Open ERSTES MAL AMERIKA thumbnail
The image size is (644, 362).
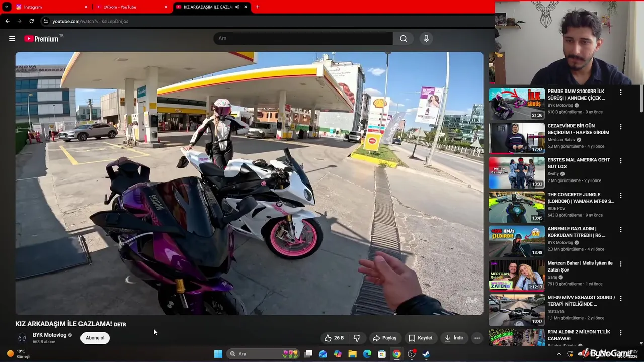point(517,172)
